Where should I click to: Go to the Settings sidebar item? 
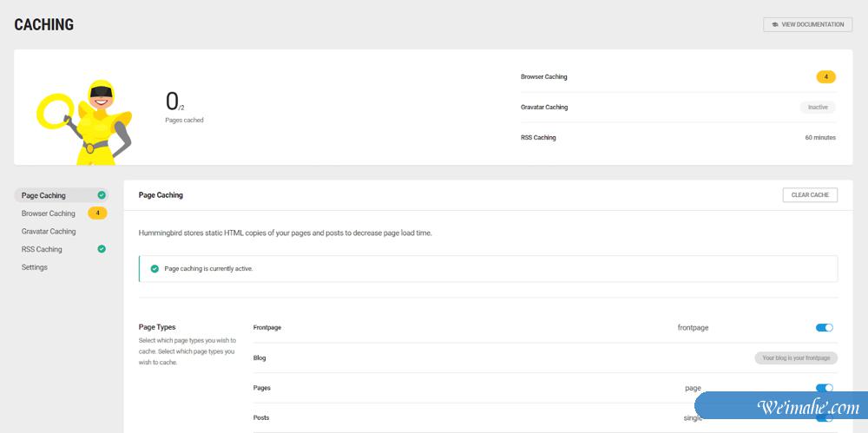point(35,267)
